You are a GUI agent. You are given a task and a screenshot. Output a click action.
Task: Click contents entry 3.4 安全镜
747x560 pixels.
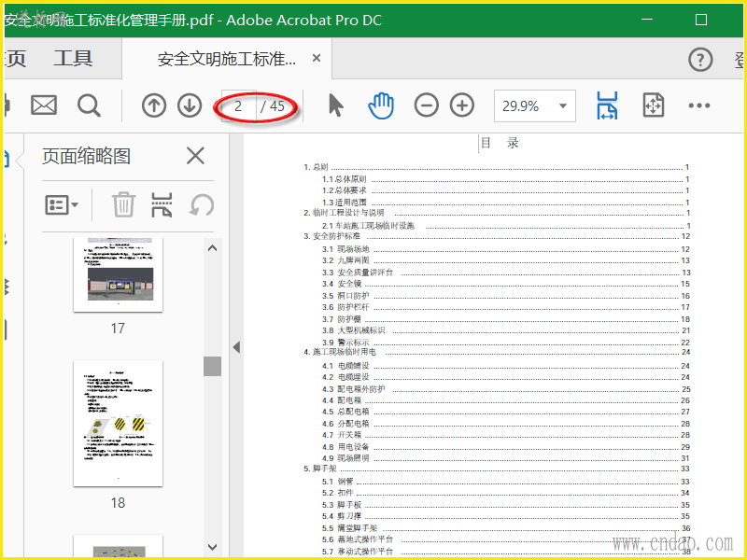pyautogui.click(x=505, y=284)
